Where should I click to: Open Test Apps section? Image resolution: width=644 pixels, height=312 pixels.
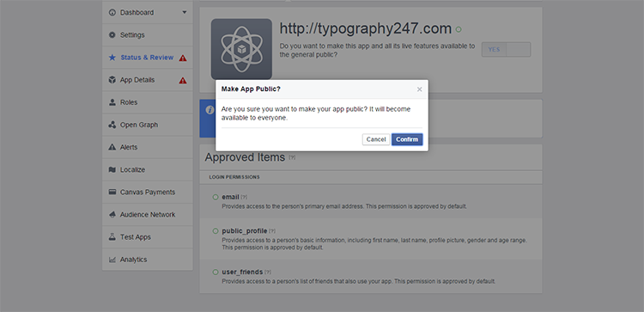pyautogui.click(x=148, y=236)
